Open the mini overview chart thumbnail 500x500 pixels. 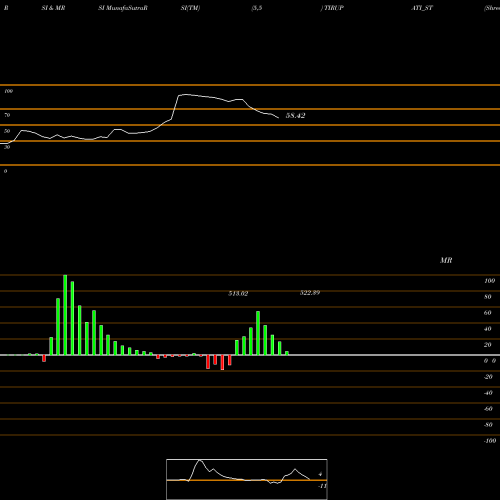click(247, 479)
